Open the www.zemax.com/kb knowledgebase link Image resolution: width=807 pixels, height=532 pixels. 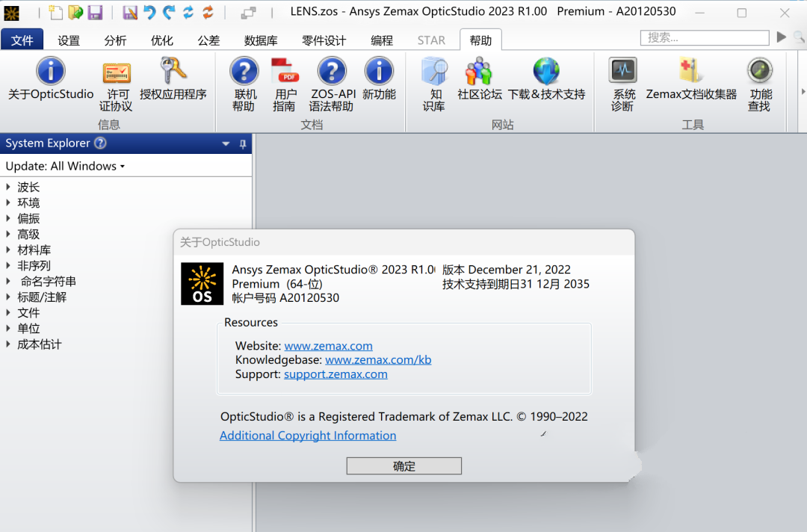pos(378,359)
